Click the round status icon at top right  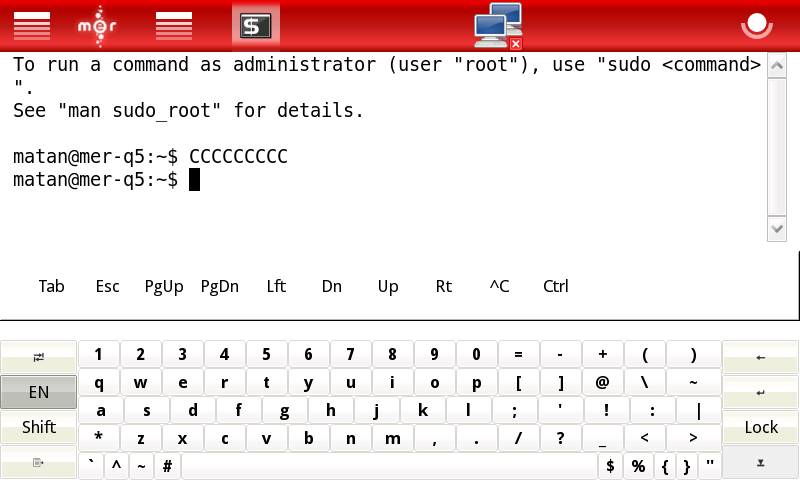coord(758,25)
